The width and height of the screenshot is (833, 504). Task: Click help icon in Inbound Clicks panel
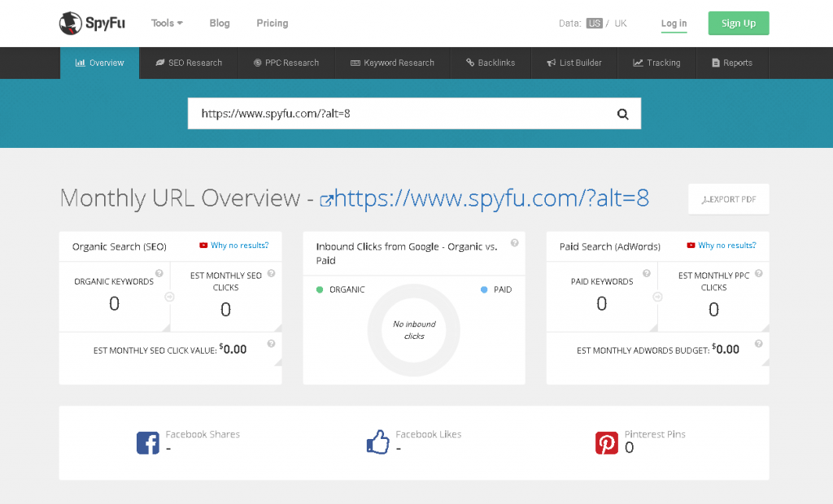point(514,243)
